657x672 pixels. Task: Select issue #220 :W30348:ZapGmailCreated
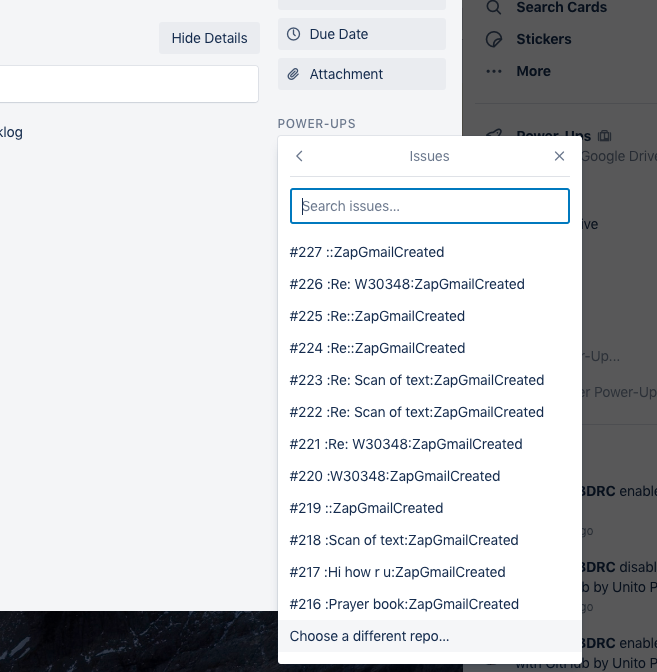tap(430, 476)
